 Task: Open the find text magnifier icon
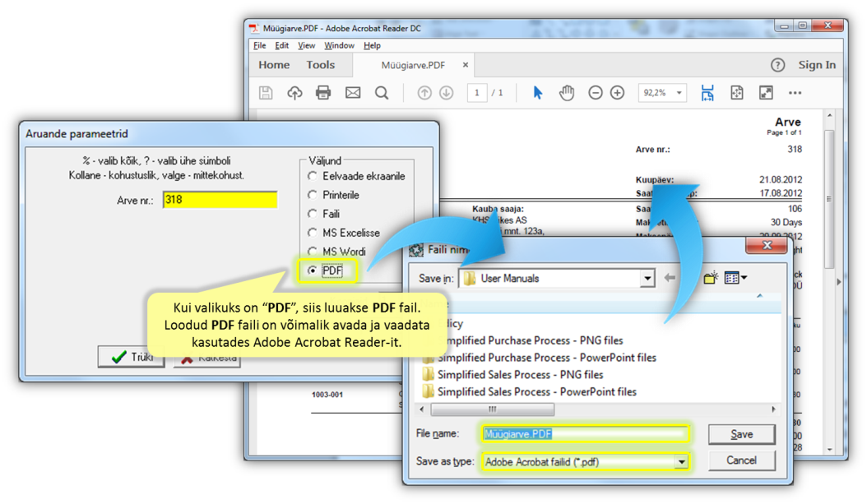(382, 93)
